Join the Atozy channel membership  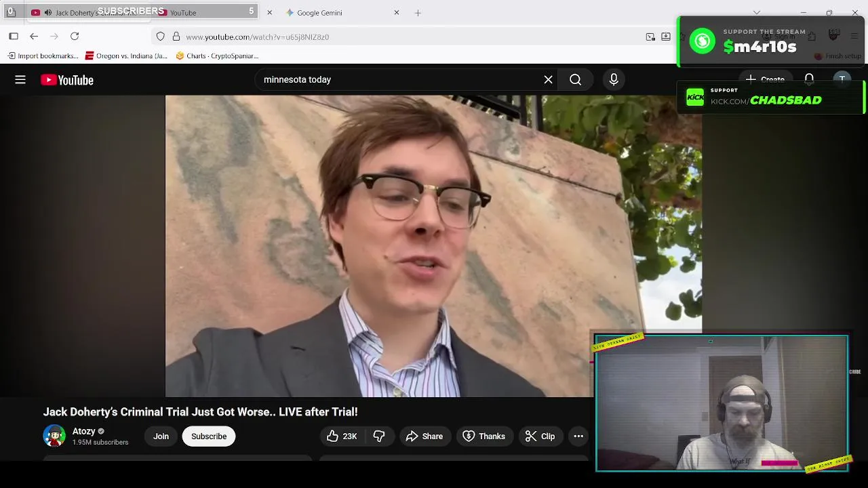click(x=161, y=436)
